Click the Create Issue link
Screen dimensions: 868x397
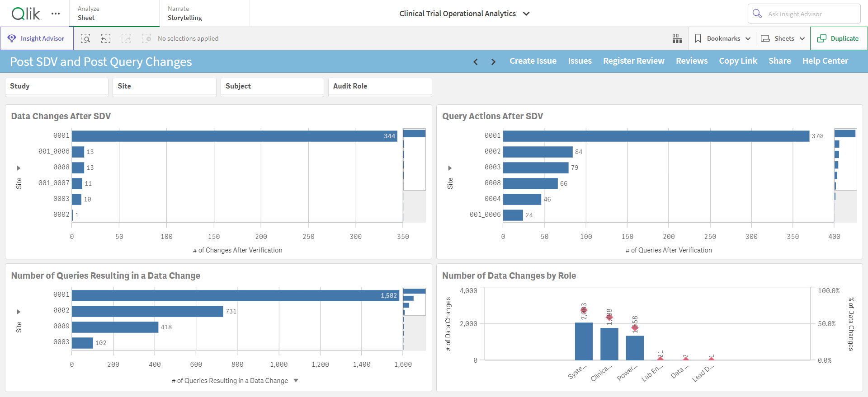[533, 61]
